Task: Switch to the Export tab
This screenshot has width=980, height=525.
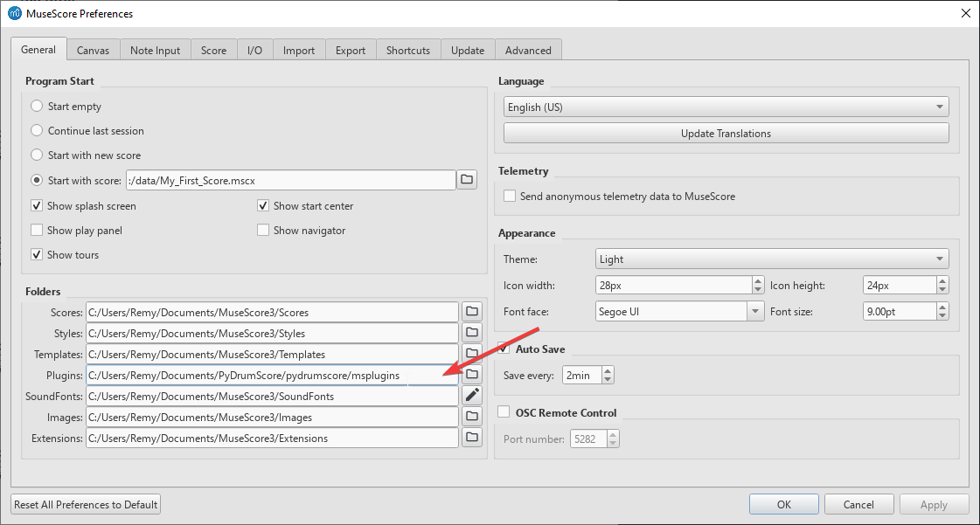Action: pyautogui.click(x=351, y=50)
